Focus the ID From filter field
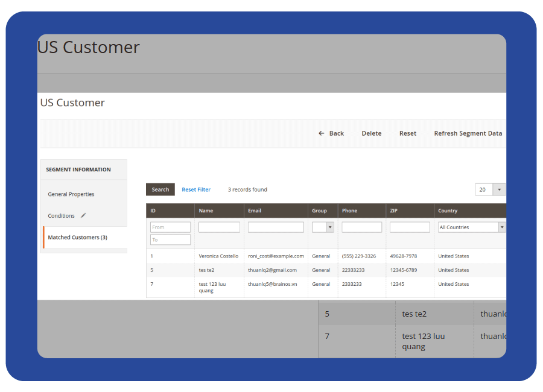This screenshot has width=543, height=392. pyautogui.click(x=170, y=227)
